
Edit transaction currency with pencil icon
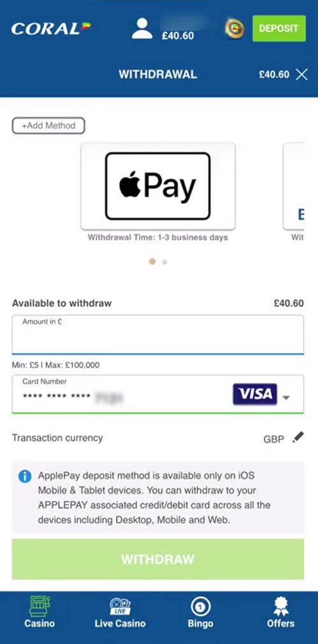(x=298, y=437)
